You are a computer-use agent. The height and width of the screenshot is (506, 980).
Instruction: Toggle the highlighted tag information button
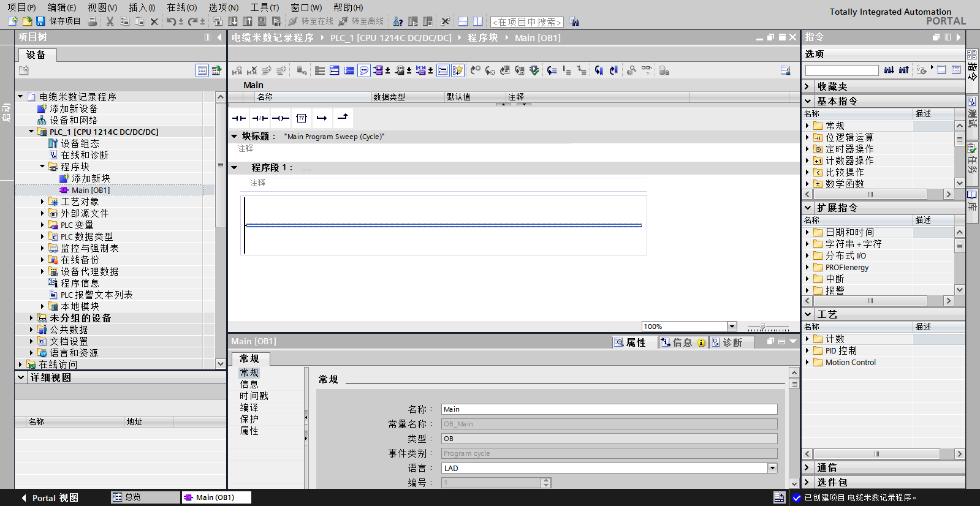(443, 71)
